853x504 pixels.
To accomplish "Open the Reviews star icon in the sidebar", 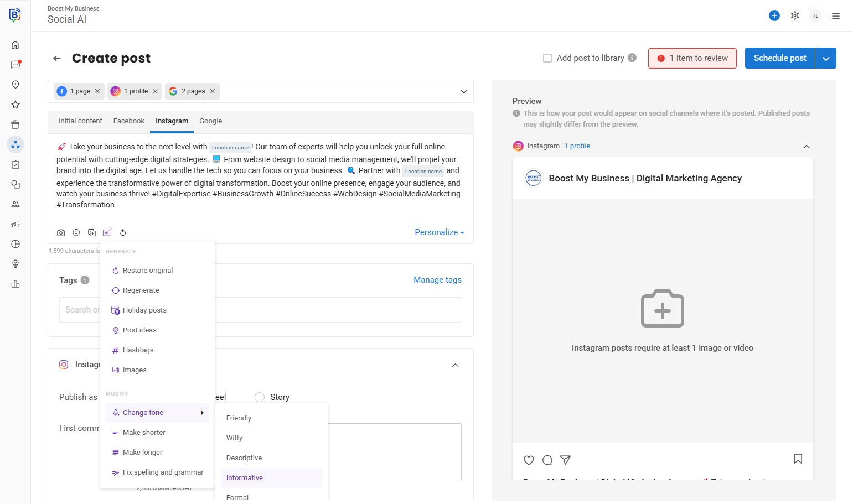I will (x=15, y=105).
